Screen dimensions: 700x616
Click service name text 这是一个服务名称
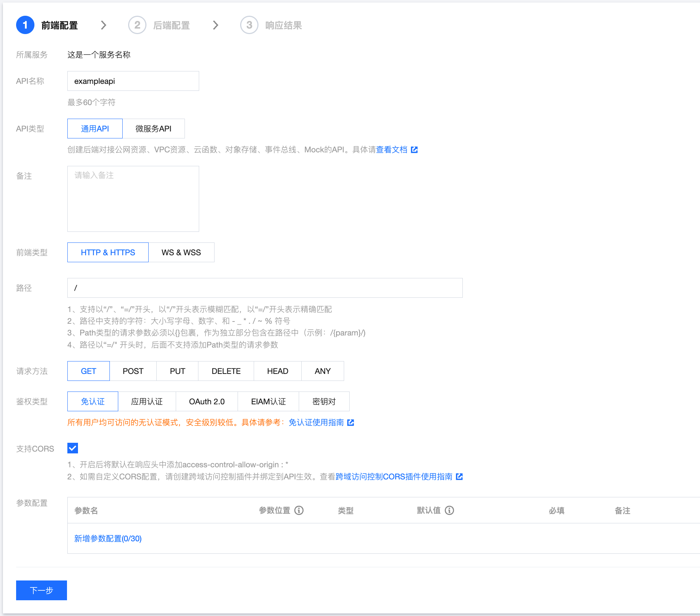point(99,55)
